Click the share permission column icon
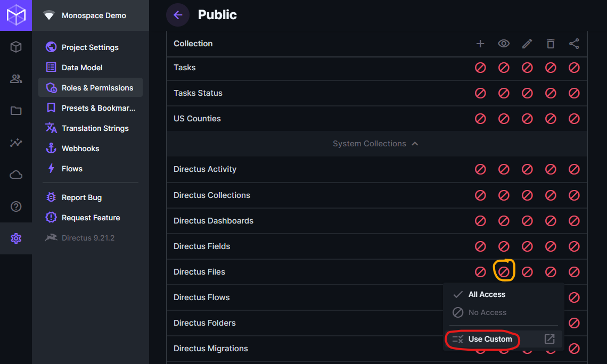The height and width of the screenshot is (364, 607). coord(574,44)
